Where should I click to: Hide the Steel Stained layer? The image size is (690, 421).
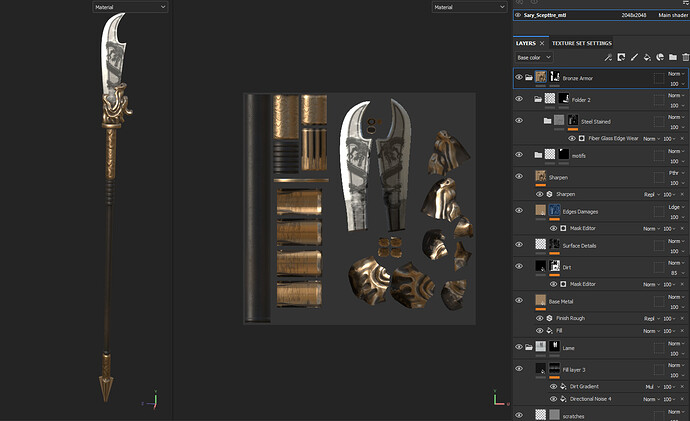519,121
